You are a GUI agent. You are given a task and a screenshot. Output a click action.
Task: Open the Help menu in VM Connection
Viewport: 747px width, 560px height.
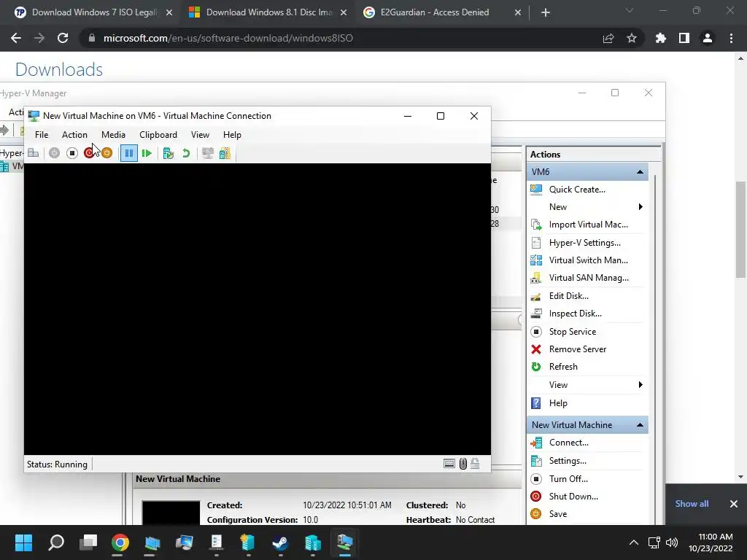pos(232,135)
